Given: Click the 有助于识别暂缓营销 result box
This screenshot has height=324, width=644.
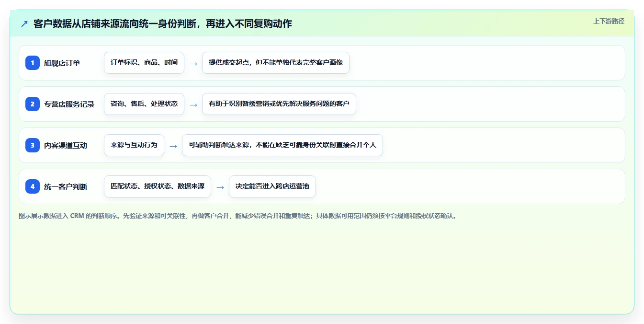Looking at the screenshot, I should click(279, 104).
